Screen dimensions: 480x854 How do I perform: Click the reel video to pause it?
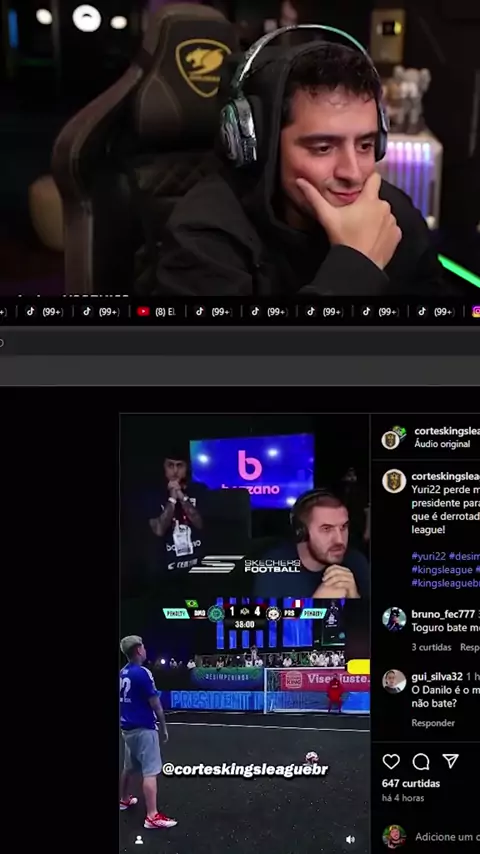tap(245, 633)
